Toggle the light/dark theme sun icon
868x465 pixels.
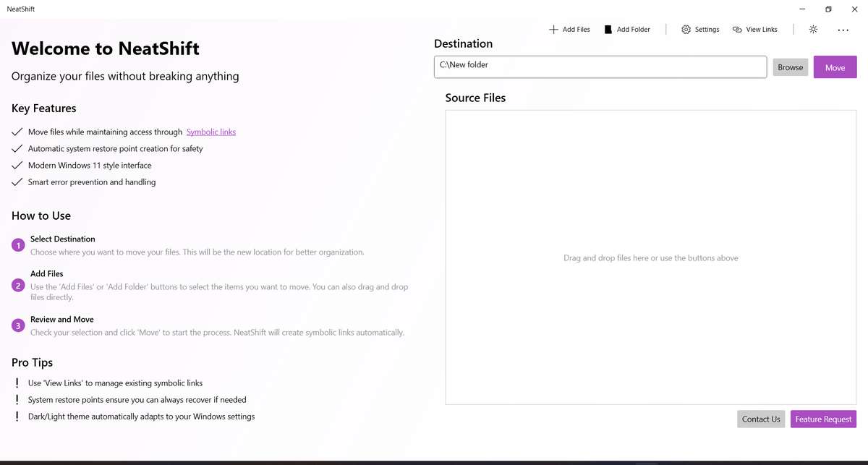(x=814, y=30)
